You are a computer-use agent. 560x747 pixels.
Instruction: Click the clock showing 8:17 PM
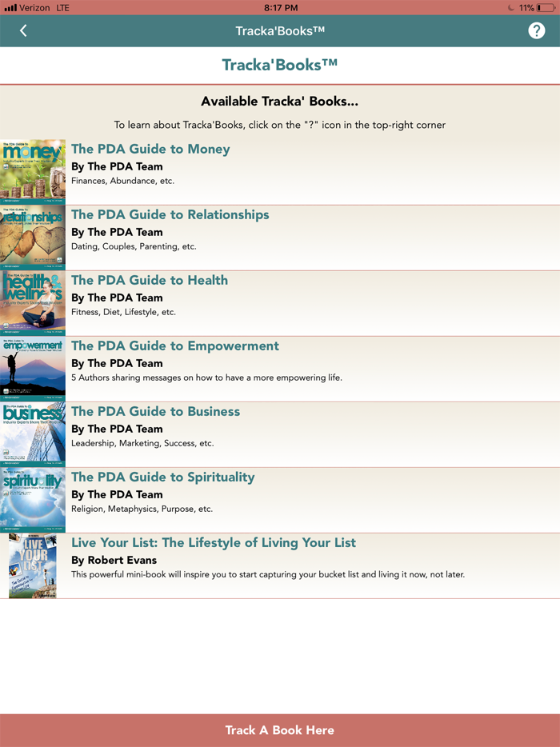coord(279,7)
